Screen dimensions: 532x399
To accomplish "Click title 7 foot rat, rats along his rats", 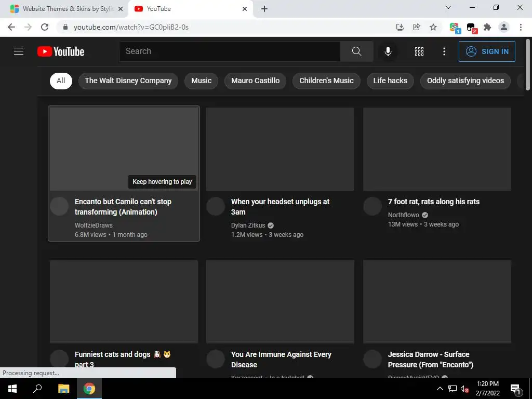I will point(434,202).
